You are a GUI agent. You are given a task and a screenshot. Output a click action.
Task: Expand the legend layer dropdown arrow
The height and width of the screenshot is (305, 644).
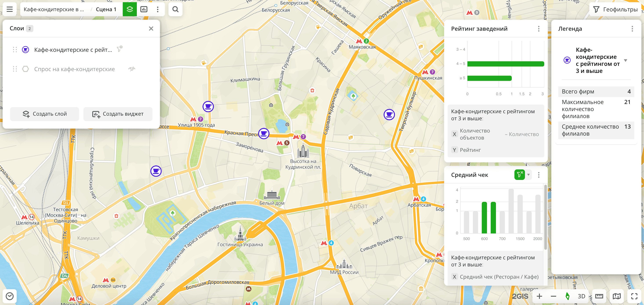pyautogui.click(x=626, y=60)
